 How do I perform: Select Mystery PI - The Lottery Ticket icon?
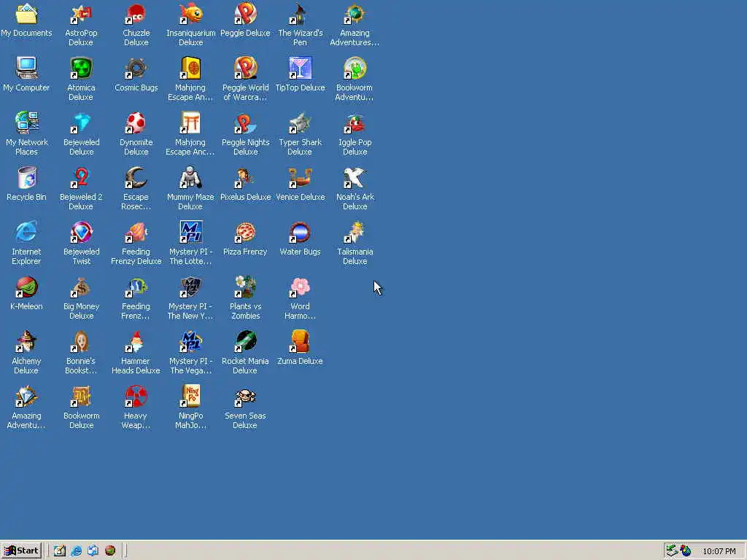click(x=190, y=233)
